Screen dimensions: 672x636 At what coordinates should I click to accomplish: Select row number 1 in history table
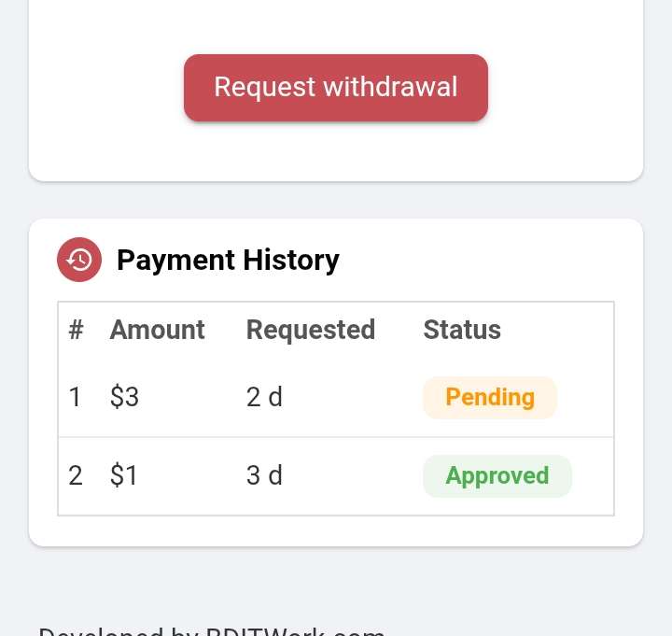(75, 397)
